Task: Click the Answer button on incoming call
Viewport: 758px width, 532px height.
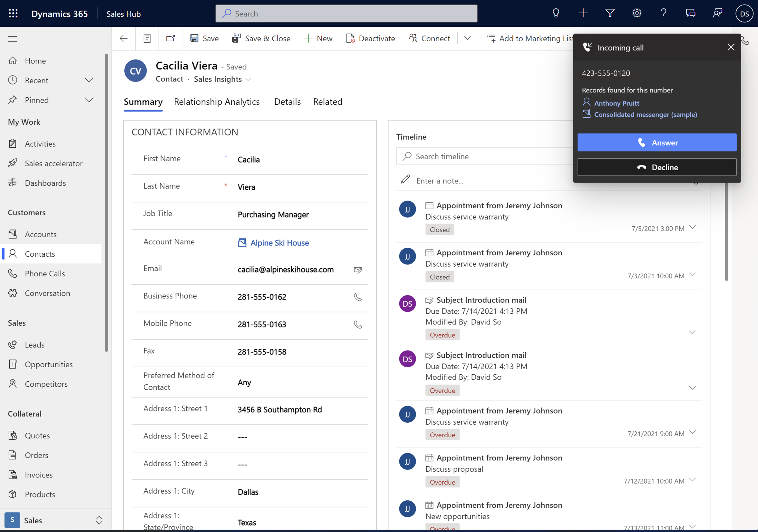Action: click(x=657, y=143)
